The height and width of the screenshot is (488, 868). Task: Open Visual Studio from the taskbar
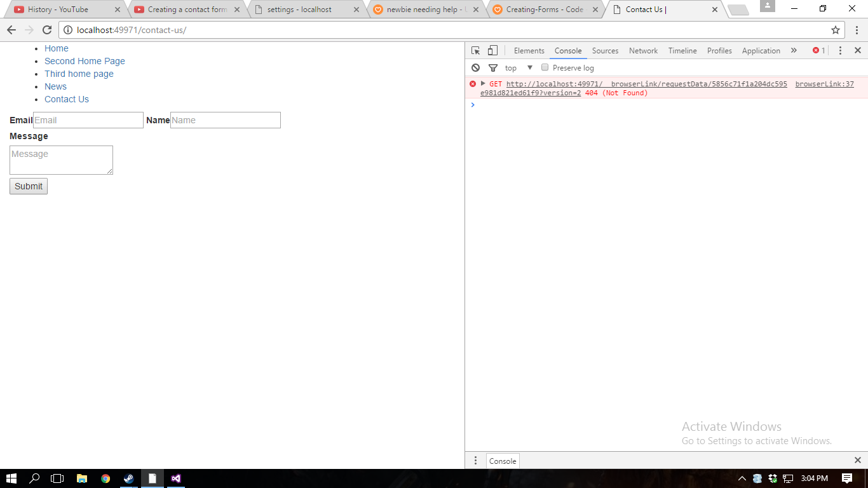[x=176, y=478]
